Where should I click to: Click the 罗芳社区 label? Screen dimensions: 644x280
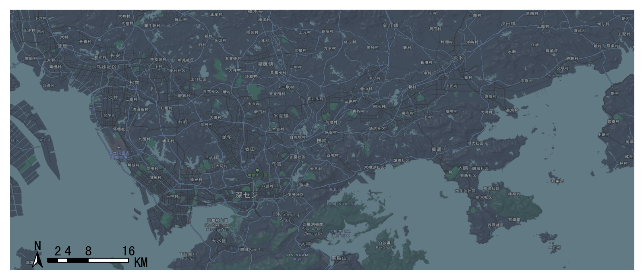296,195
